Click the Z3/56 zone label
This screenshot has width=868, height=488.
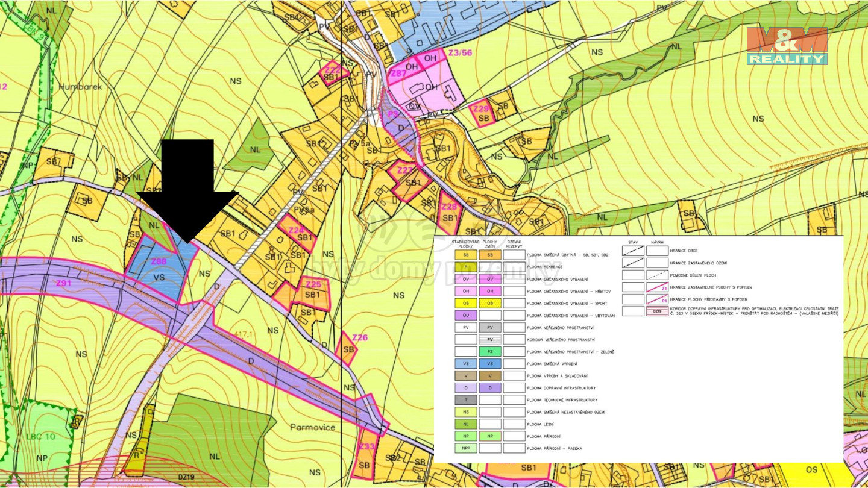point(460,53)
